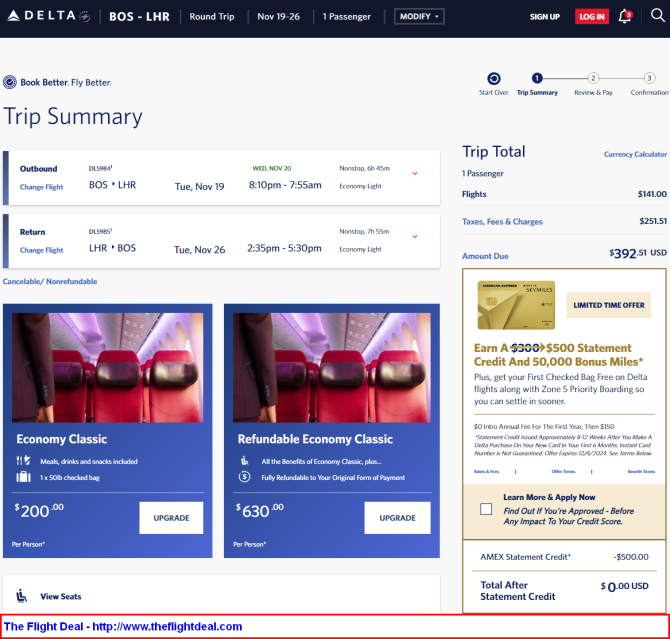Click the View Seats label

tap(61, 596)
